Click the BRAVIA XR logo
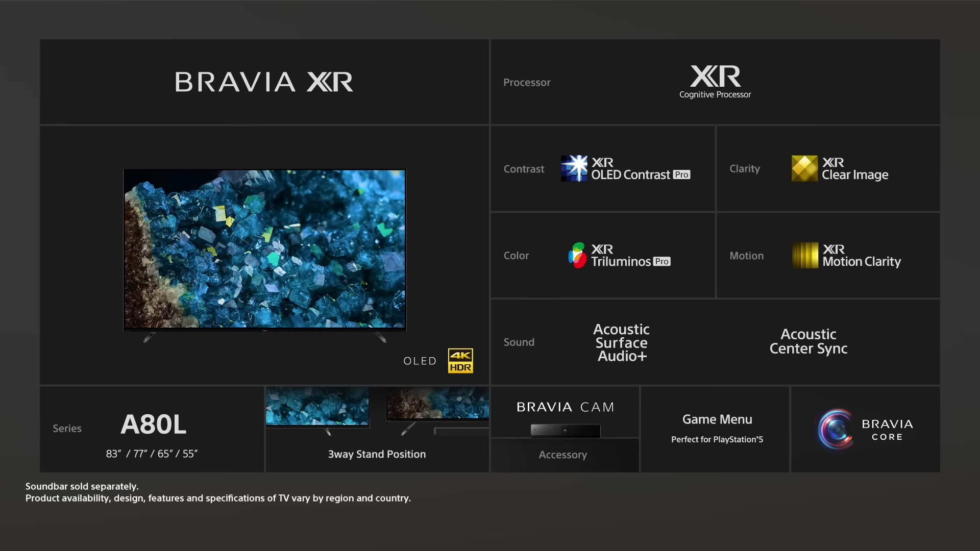 tap(264, 82)
